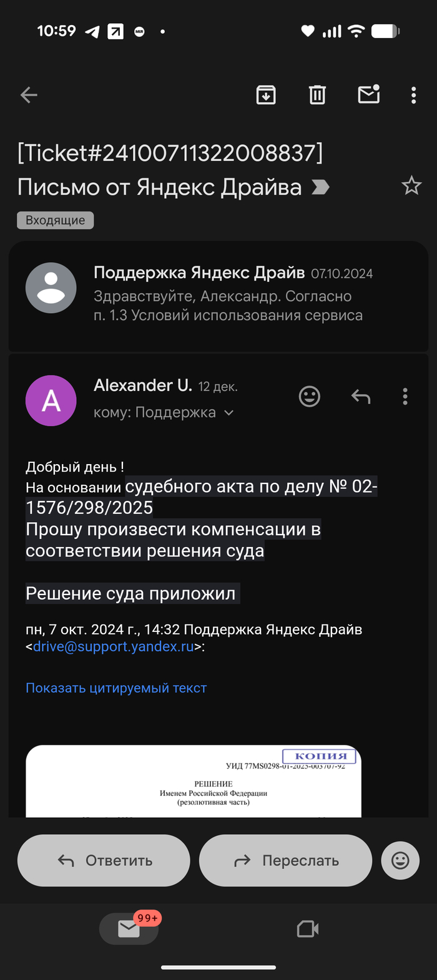Image resolution: width=437 pixels, height=980 pixels.
Task: Archive this email conversation
Action: pyautogui.click(x=266, y=95)
